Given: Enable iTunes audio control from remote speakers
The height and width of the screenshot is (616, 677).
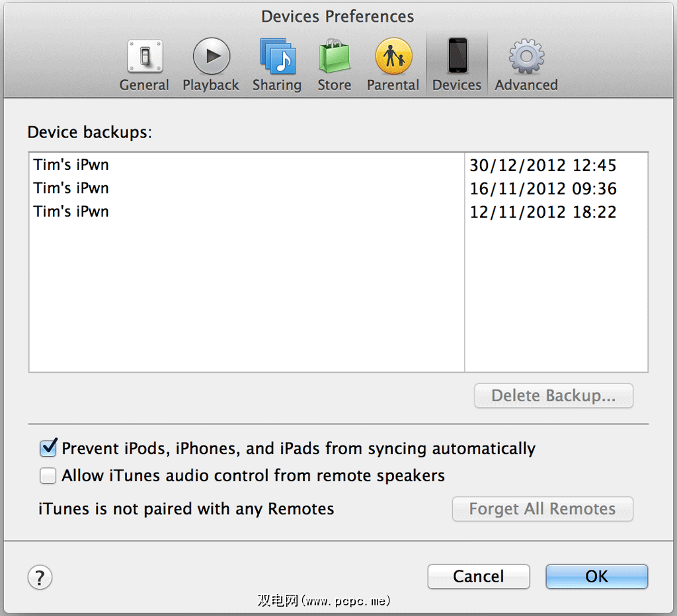Looking at the screenshot, I should click(x=48, y=476).
